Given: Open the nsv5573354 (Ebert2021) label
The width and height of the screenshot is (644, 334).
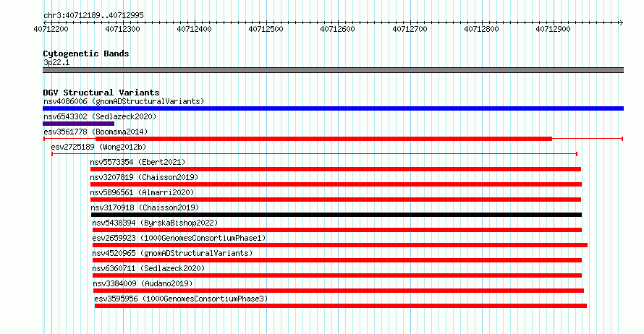Looking at the screenshot, I should (137, 162).
